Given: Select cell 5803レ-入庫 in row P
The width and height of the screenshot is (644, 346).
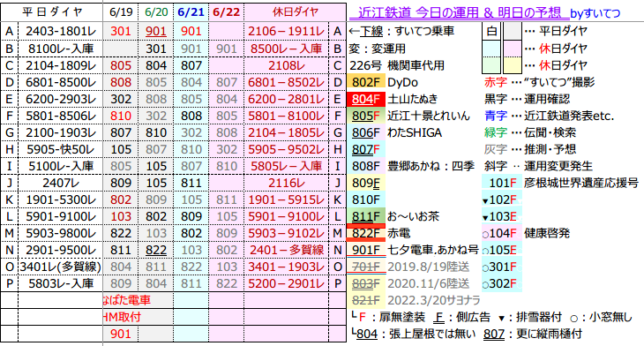Looking at the screenshot, I should tap(60, 283).
